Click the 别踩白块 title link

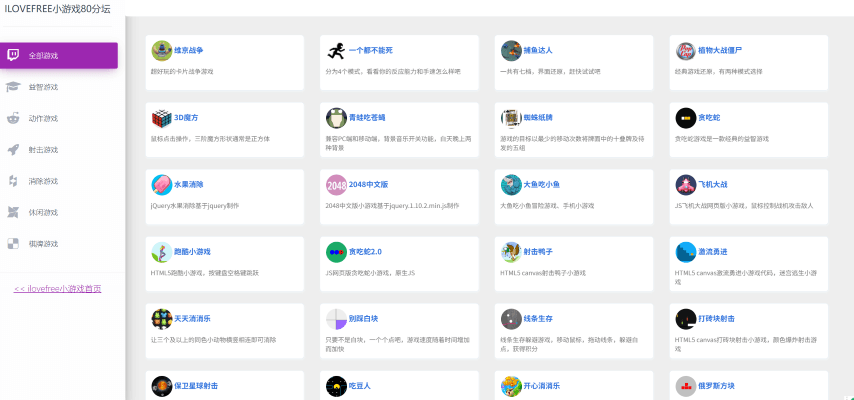pyautogui.click(x=364, y=319)
